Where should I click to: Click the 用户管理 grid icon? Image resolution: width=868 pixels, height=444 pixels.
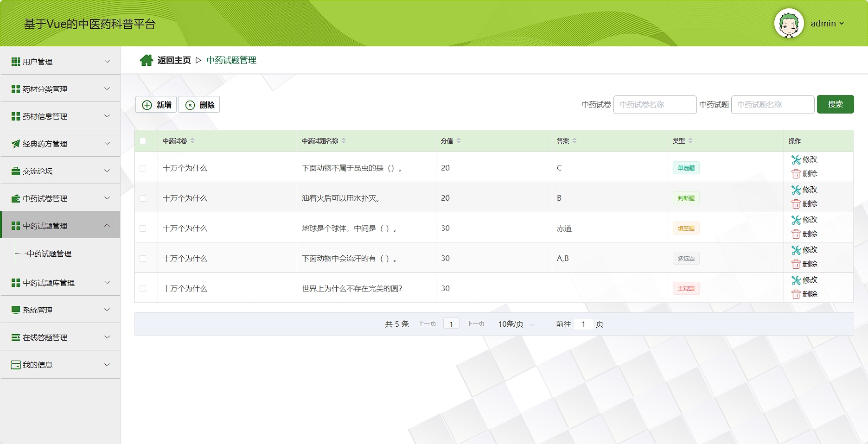(x=15, y=62)
